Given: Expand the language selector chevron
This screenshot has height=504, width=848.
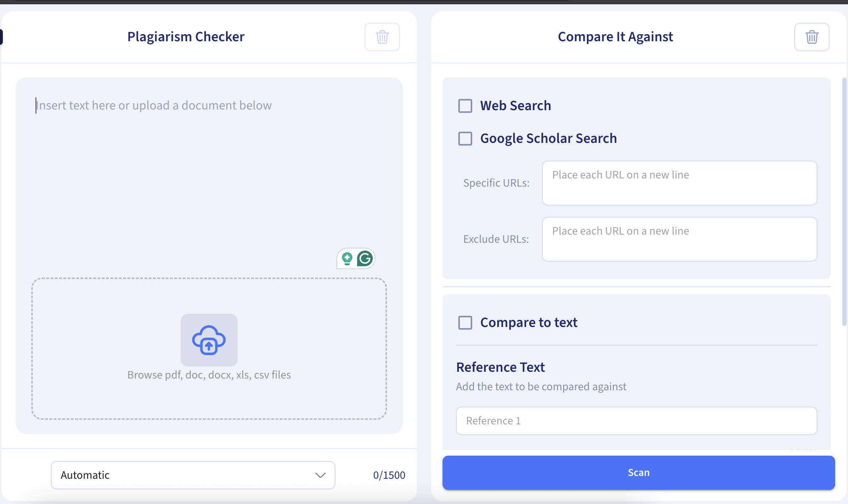Looking at the screenshot, I should [320, 475].
